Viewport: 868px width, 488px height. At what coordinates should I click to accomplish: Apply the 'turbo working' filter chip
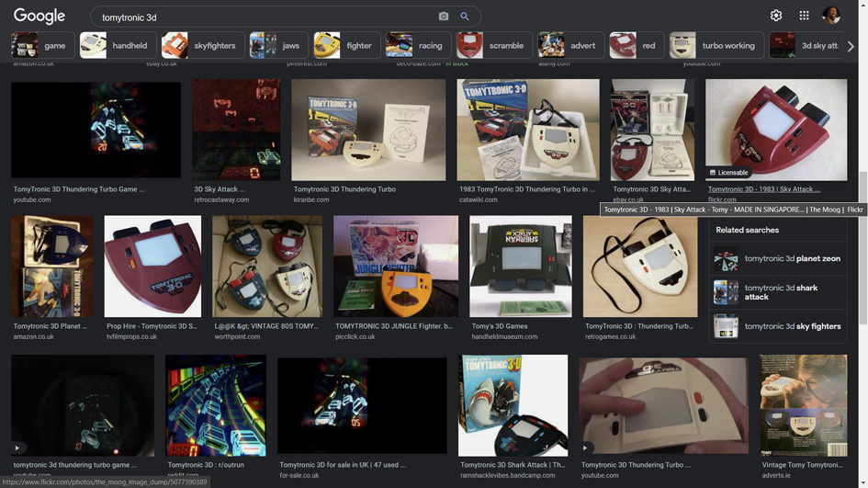714,45
